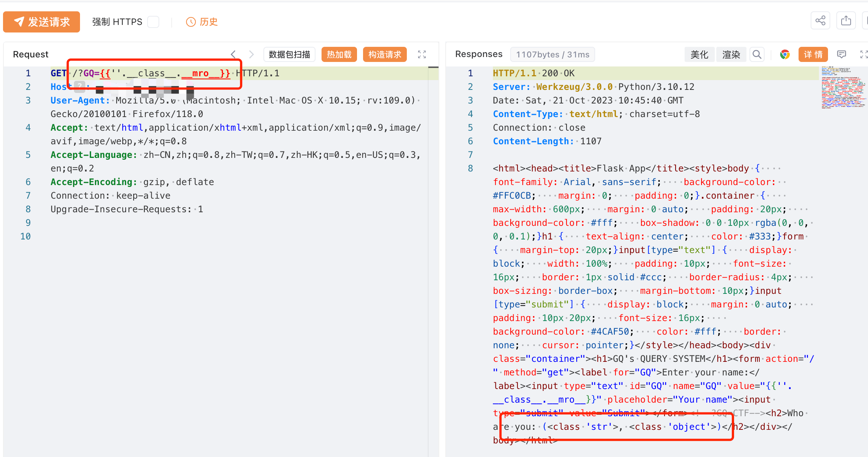Screen dimensions: 868x457
Task: Click the 数据包扫描 packet scan button
Action: coord(289,54)
